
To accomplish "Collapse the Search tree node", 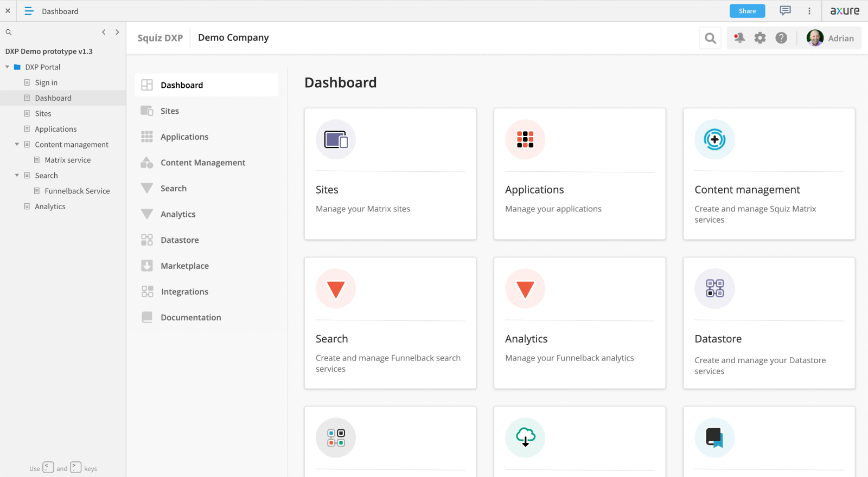I will click(x=17, y=176).
